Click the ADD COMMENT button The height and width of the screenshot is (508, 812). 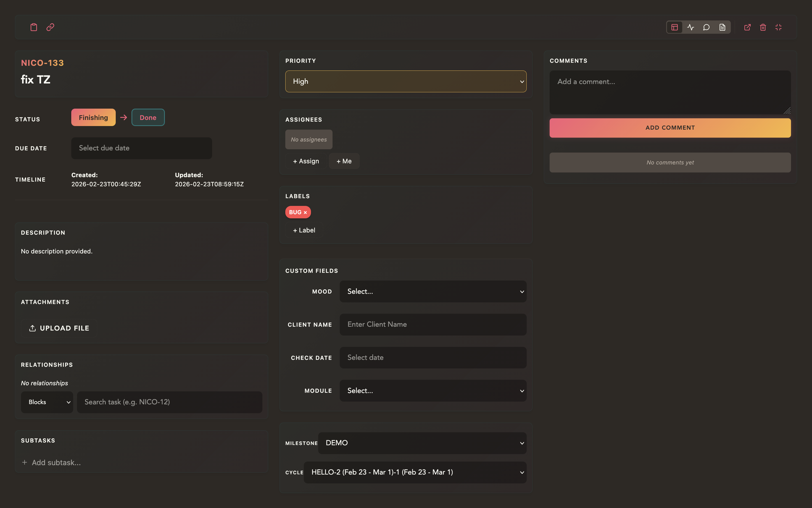click(670, 128)
